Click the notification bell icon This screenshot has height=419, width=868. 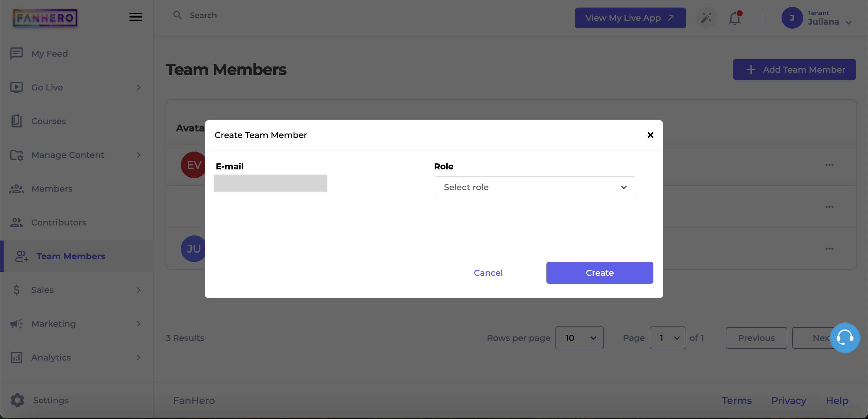pyautogui.click(x=734, y=18)
